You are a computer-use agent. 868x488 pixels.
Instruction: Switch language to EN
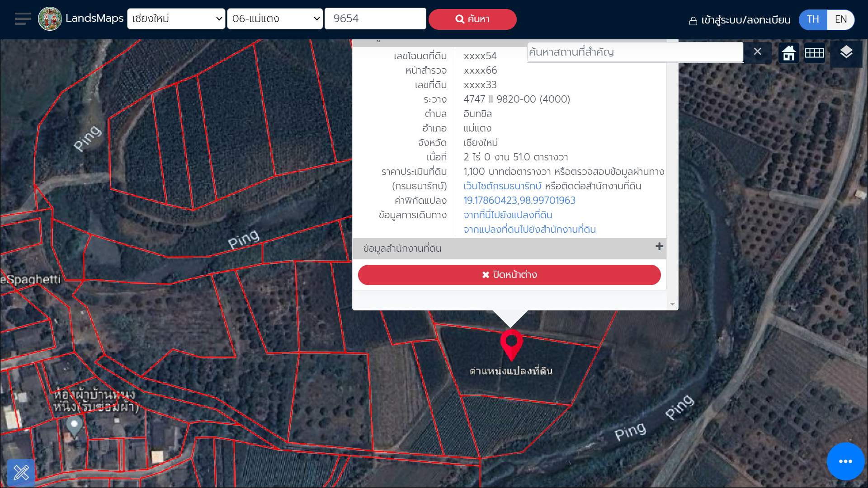pyautogui.click(x=841, y=19)
